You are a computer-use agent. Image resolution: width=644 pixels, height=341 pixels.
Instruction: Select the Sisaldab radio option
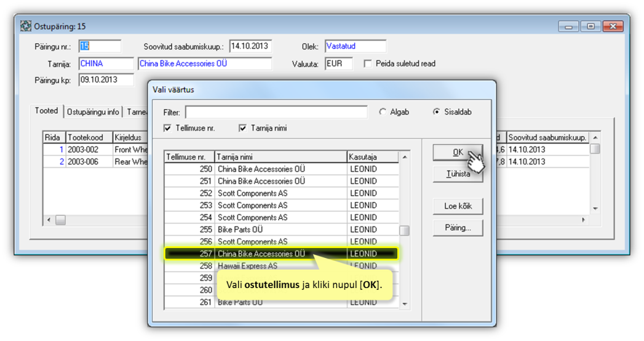pyautogui.click(x=437, y=112)
